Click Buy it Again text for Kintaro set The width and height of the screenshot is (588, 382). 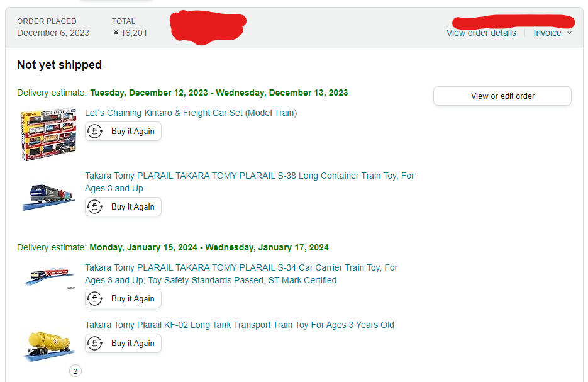[133, 132]
